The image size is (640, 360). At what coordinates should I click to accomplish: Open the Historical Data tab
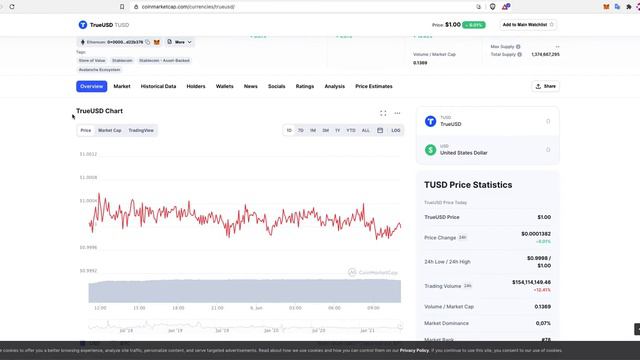click(158, 87)
